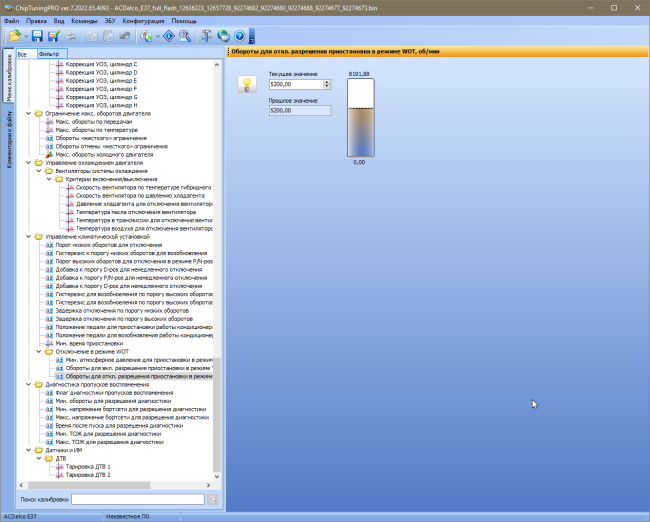
Task: Click the folder icon of Управление климатической установкой
Action: pos(39,237)
